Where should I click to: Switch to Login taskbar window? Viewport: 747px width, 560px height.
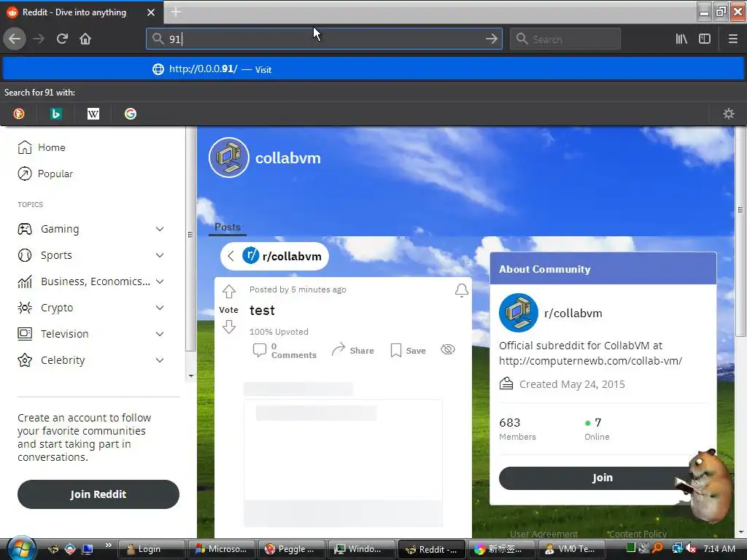[151, 549]
